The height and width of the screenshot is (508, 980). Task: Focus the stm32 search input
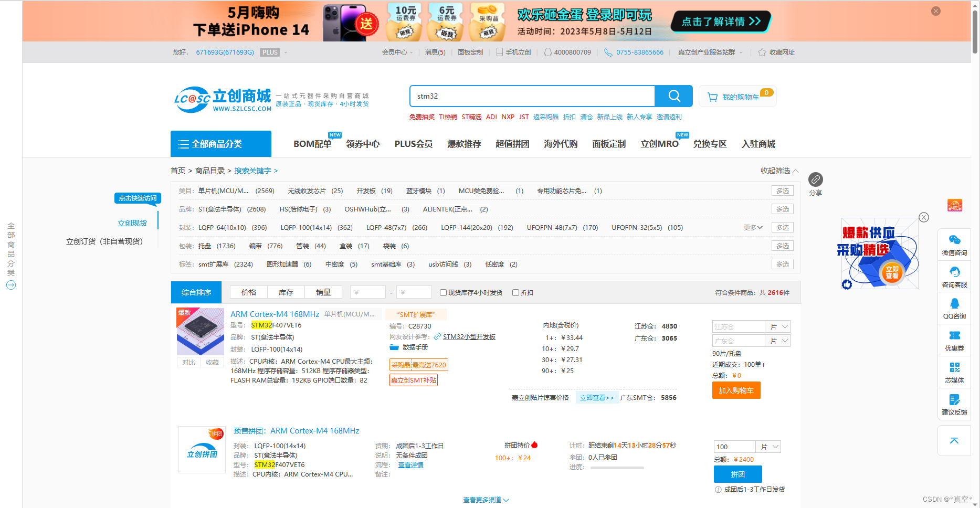(x=532, y=96)
